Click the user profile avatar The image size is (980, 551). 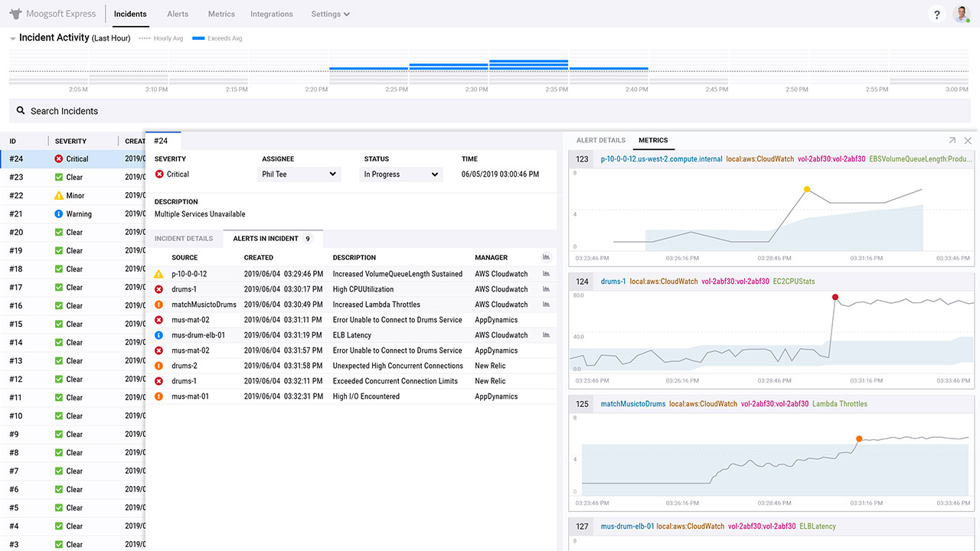pos(961,13)
